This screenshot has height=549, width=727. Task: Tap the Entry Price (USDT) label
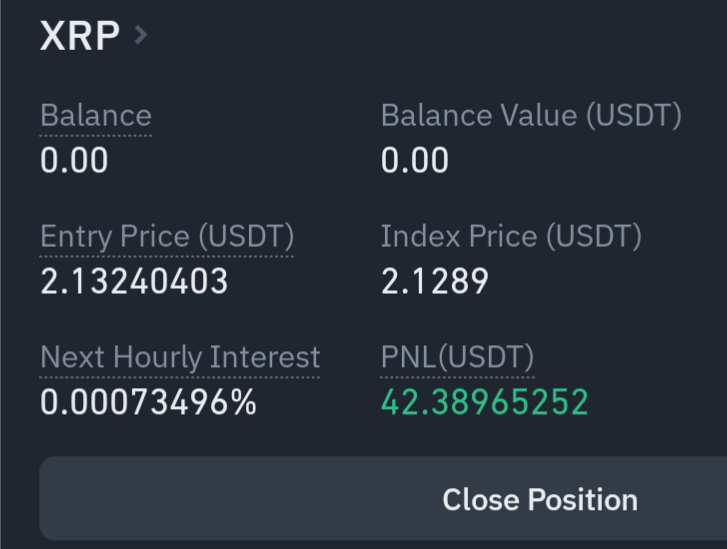[166, 237]
